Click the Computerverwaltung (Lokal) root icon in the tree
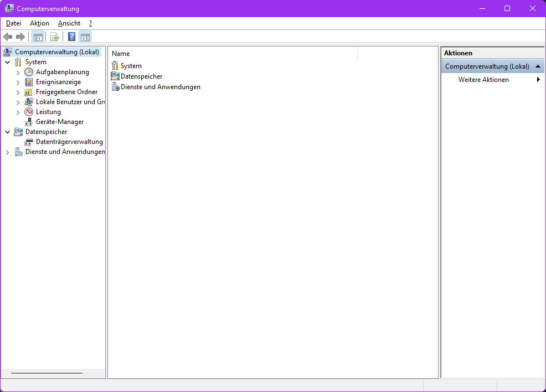This screenshot has width=546, height=392. pyautogui.click(x=8, y=52)
